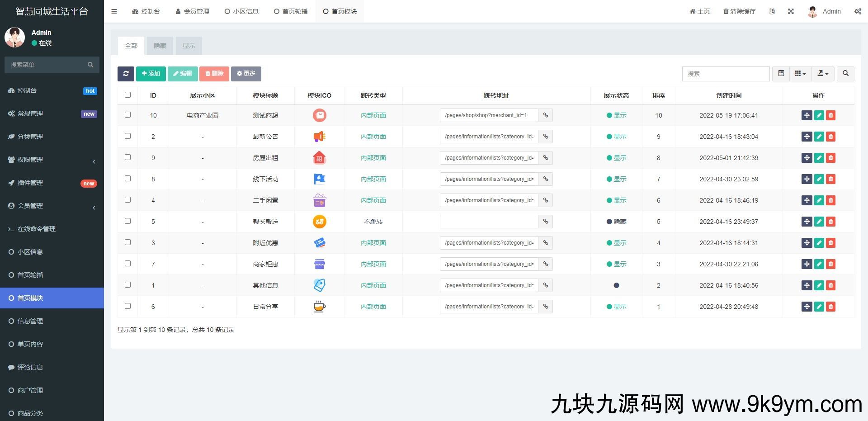The image size is (868, 421).
Task: Click the red delete icon for 测试商超 row
Action: (x=830, y=115)
